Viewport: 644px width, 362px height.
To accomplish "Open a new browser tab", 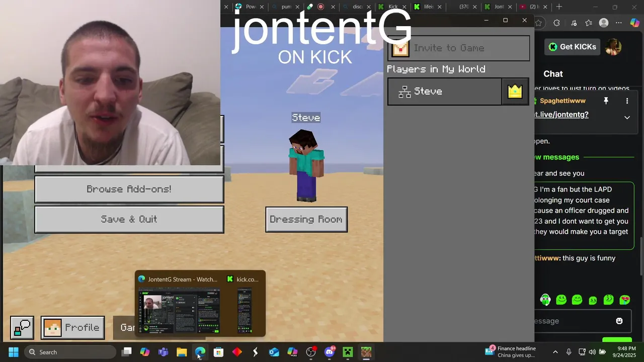I will (x=559, y=7).
